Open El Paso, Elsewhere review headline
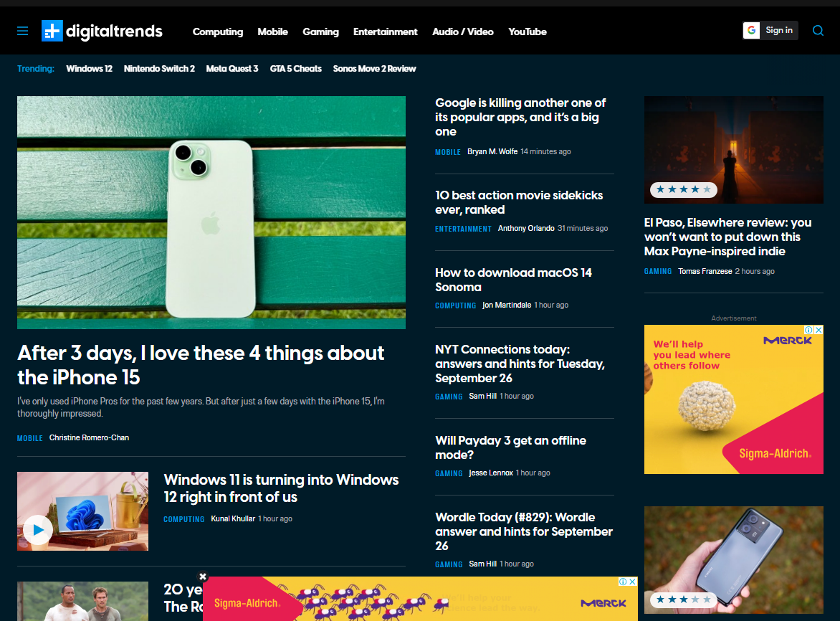 point(727,237)
